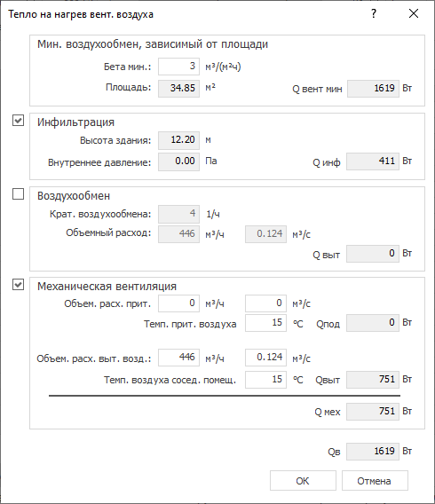Screen dimensions: 435x504
Task: Enable the Воздухообмен checkbox
Action: (18, 193)
